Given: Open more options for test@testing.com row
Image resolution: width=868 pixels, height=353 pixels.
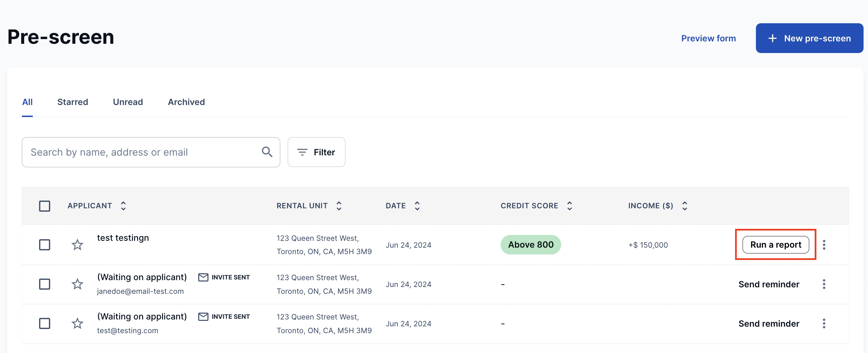Looking at the screenshot, I should (x=824, y=324).
